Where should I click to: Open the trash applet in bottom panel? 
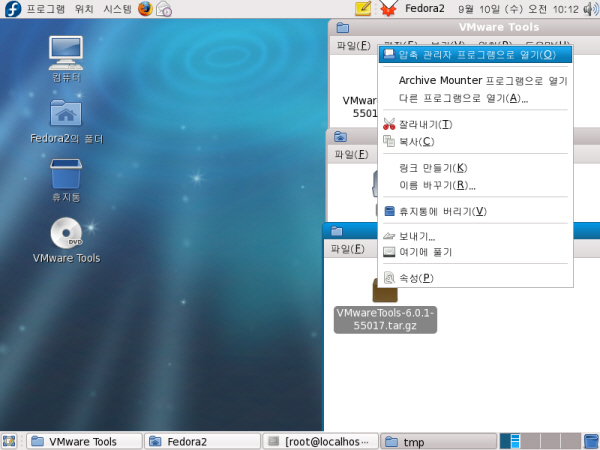click(592, 441)
